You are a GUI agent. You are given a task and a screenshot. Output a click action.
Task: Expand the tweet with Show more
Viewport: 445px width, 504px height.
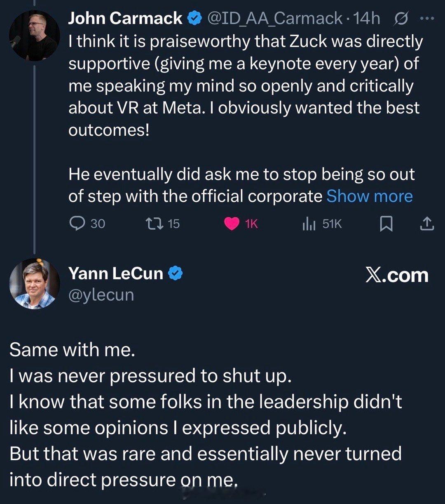click(x=368, y=196)
